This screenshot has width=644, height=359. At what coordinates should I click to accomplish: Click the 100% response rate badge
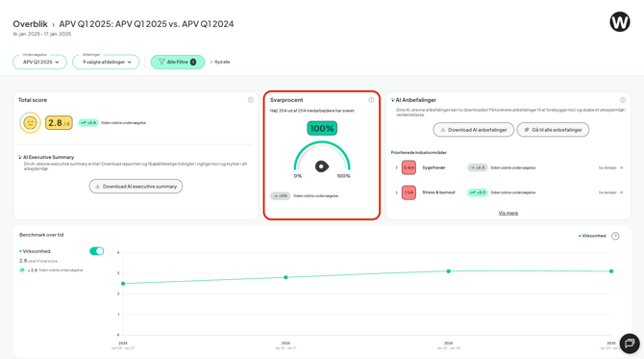pos(322,128)
